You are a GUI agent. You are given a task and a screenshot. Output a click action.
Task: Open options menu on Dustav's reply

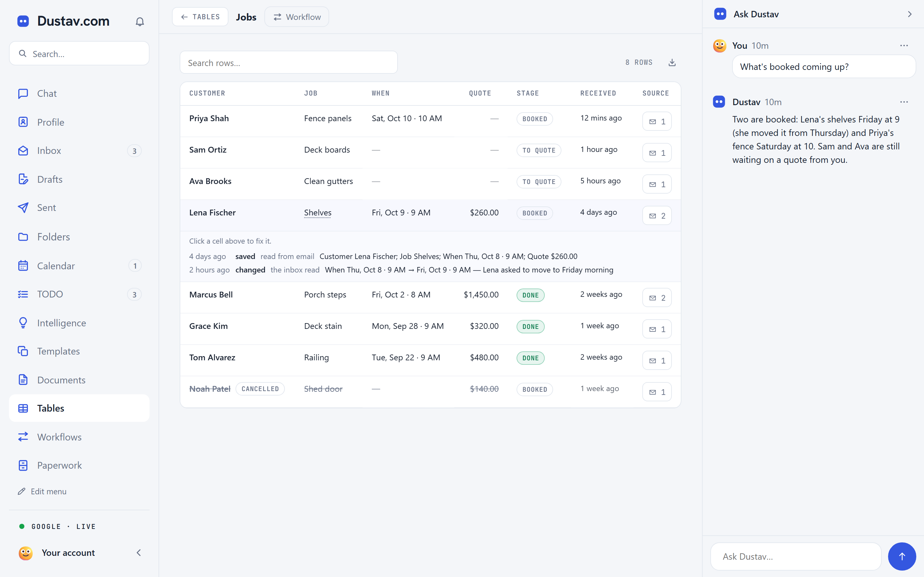point(904,102)
